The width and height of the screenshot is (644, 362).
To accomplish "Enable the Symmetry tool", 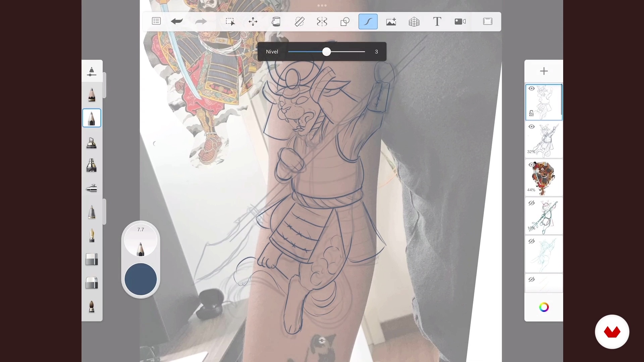I will pos(322,21).
